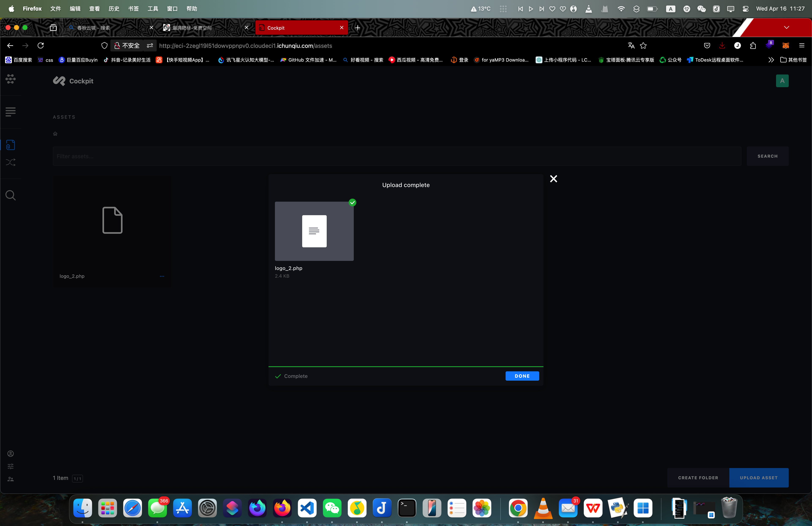Click the users icon at sidebar bottom
Viewport: 812px width, 526px height.
(11, 479)
